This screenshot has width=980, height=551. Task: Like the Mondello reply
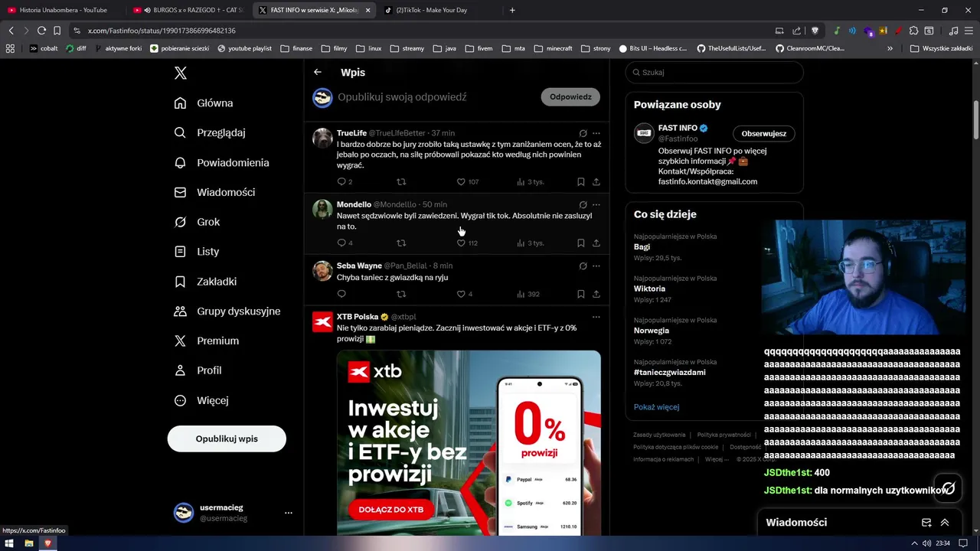[x=461, y=243]
